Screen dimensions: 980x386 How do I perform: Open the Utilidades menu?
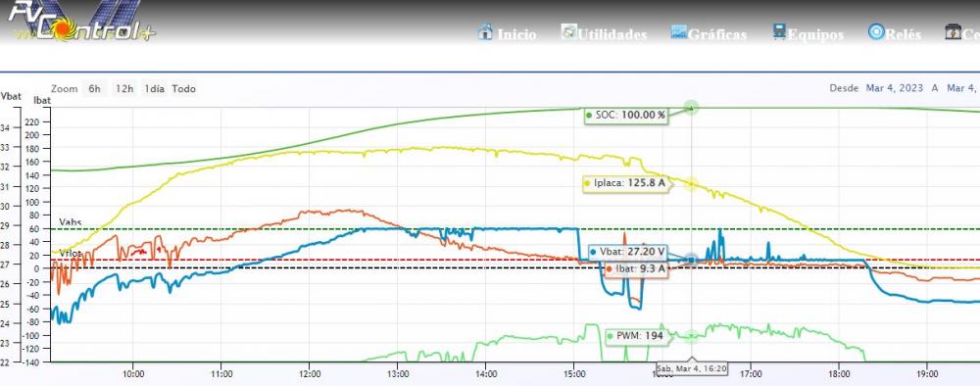click(612, 34)
